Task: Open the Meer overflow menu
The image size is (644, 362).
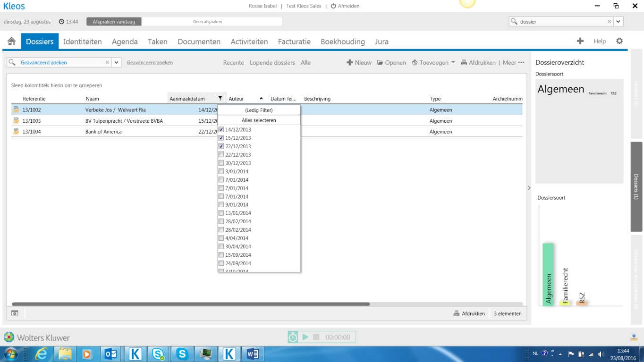Action: pyautogui.click(x=514, y=62)
